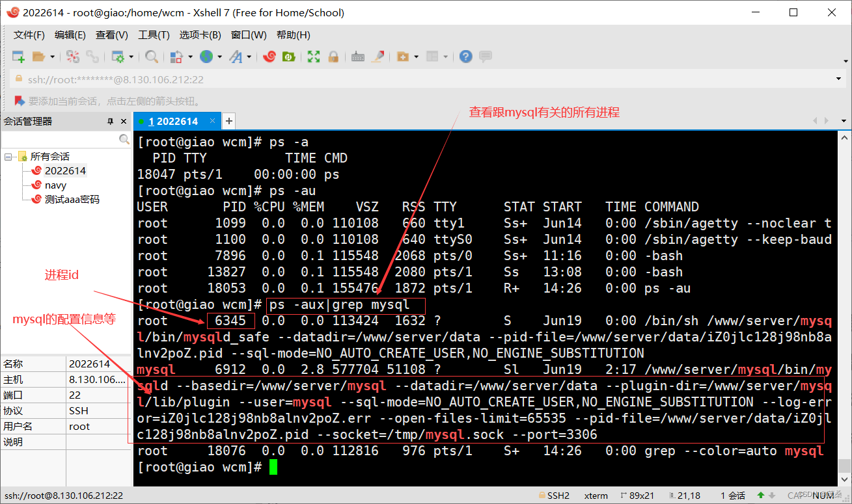
Task: Close the session manager panel
Action: click(123, 122)
